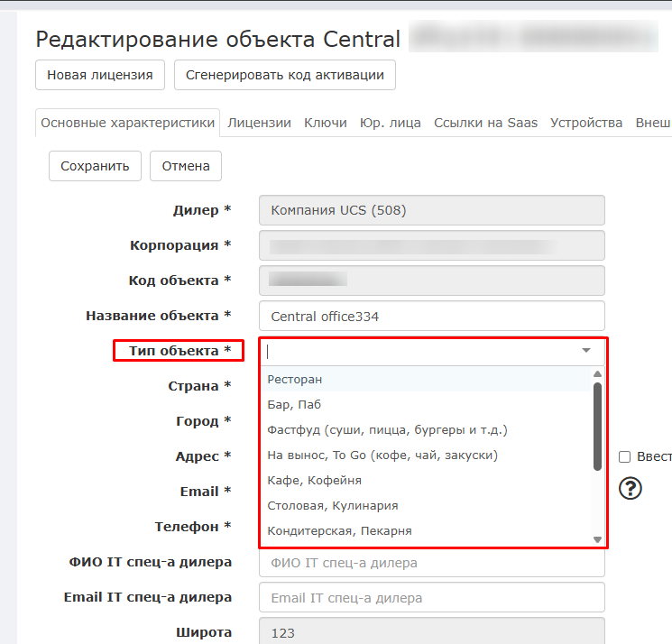This screenshot has height=644, width=672.
Task: Select На вынос, To Go option
Action: [x=382, y=455]
